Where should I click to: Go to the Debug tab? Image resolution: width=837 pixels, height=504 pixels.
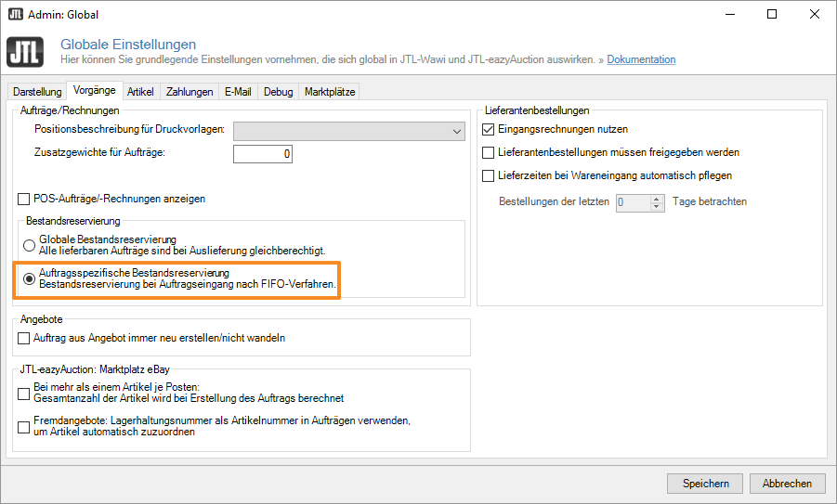(x=278, y=92)
